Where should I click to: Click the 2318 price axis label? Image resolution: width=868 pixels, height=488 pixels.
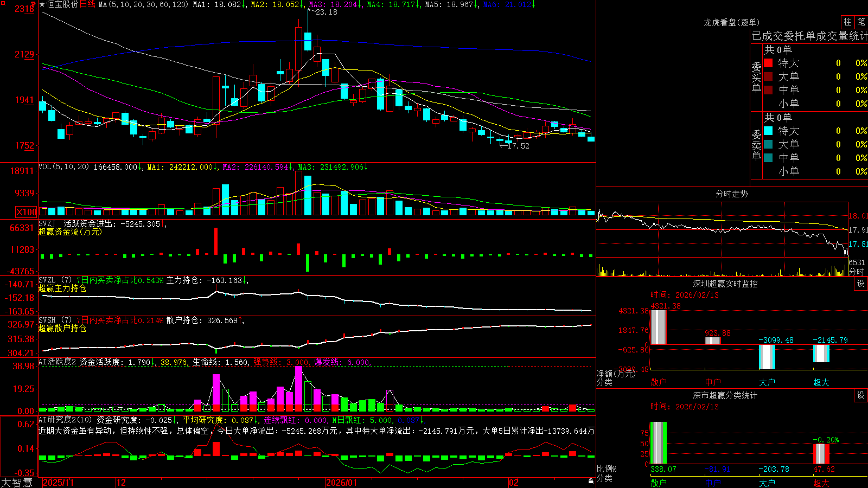[25, 9]
